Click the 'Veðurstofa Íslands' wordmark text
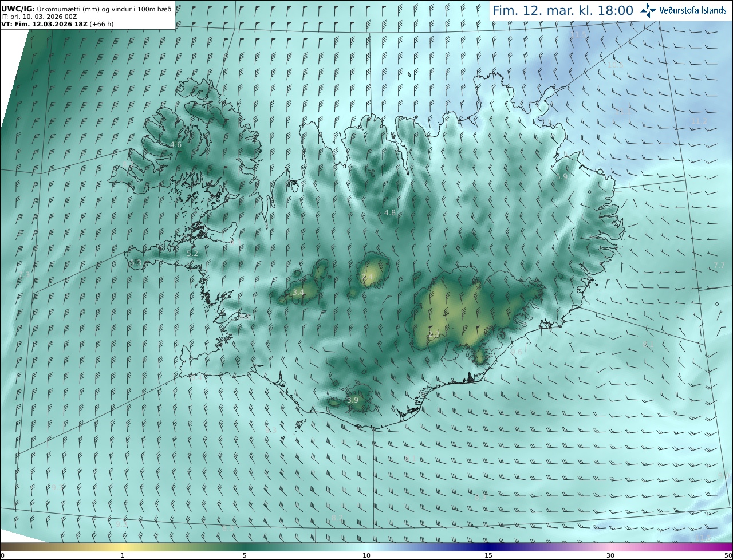This screenshot has height=560, width=733. (693, 10)
